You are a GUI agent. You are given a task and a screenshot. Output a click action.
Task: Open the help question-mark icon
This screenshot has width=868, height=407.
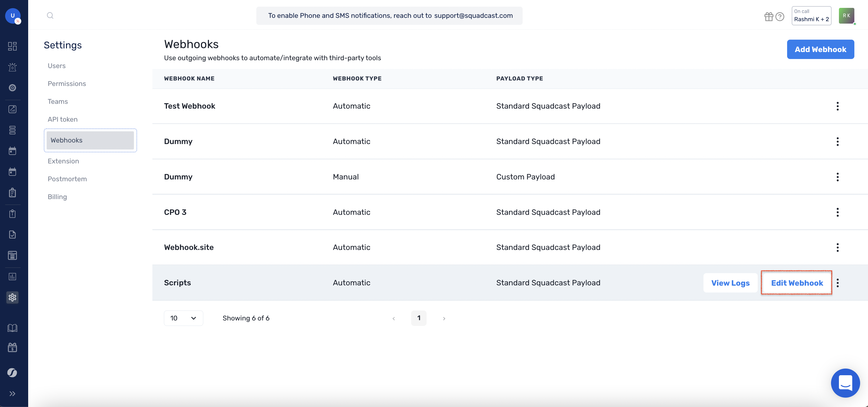tap(780, 16)
